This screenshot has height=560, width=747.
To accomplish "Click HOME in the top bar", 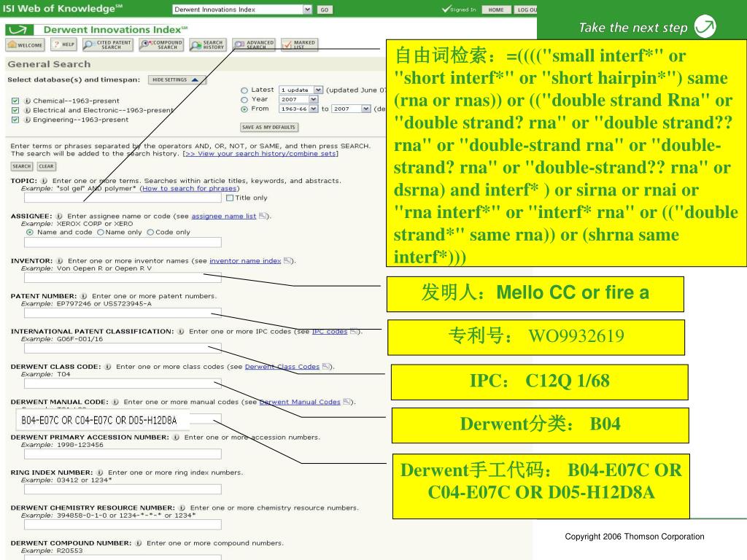I will 496,9.
